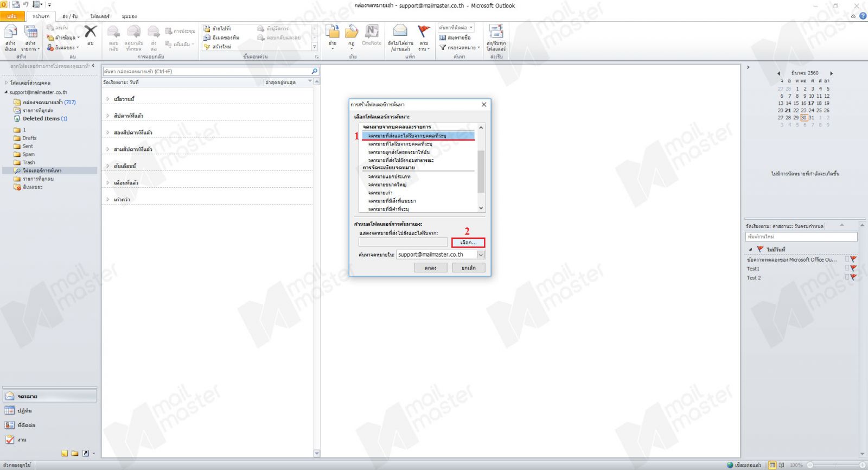Switch to the ส่ง / รับ ribbon tab
Screen dimensions: 868x470
69,16
